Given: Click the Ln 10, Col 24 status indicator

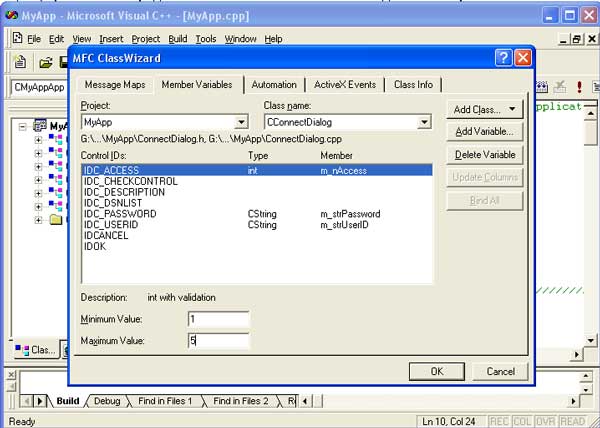Looking at the screenshot, I should [448, 421].
